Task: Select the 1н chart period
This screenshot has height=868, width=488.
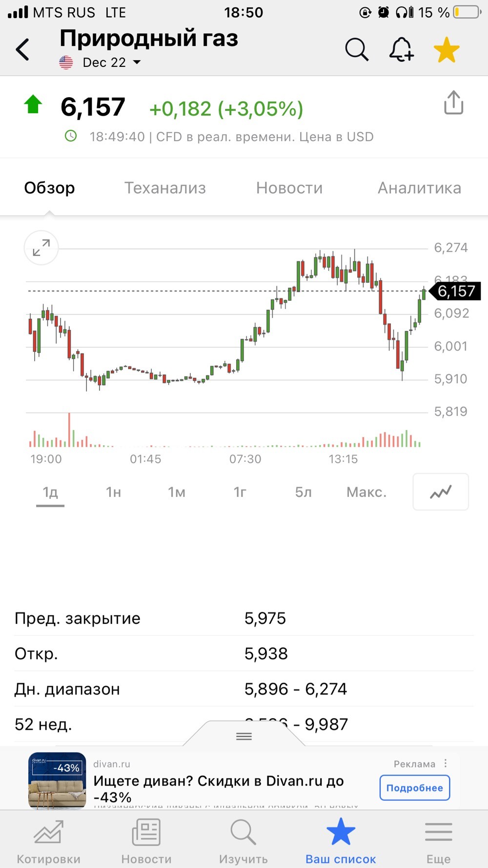Action: [x=113, y=492]
